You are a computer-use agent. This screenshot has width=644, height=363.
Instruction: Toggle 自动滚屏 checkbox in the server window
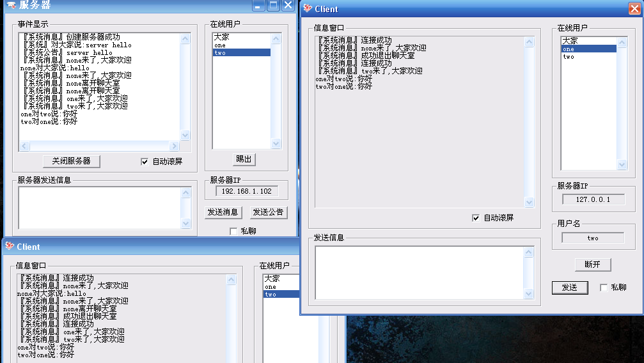click(x=145, y=162)
